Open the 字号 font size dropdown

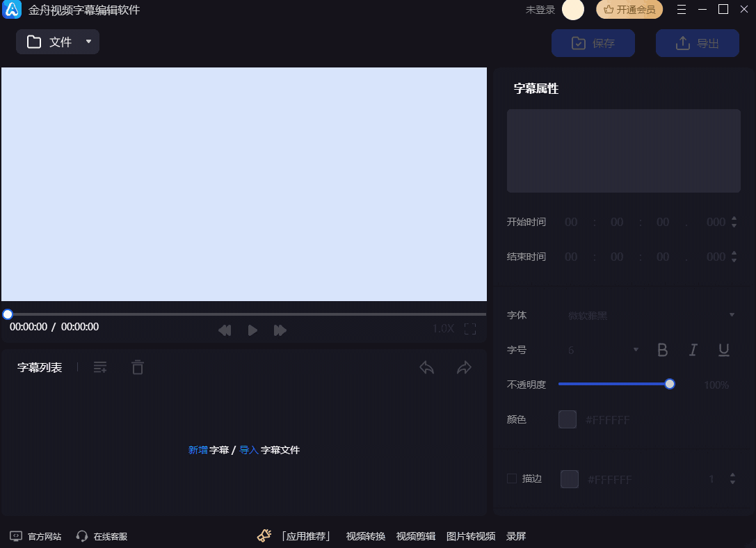(635, 350)
